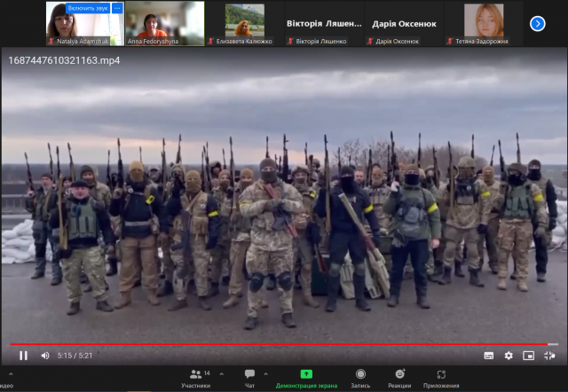Show next participants with the blue arrow

pyautogui.click(x=538, y=24)
